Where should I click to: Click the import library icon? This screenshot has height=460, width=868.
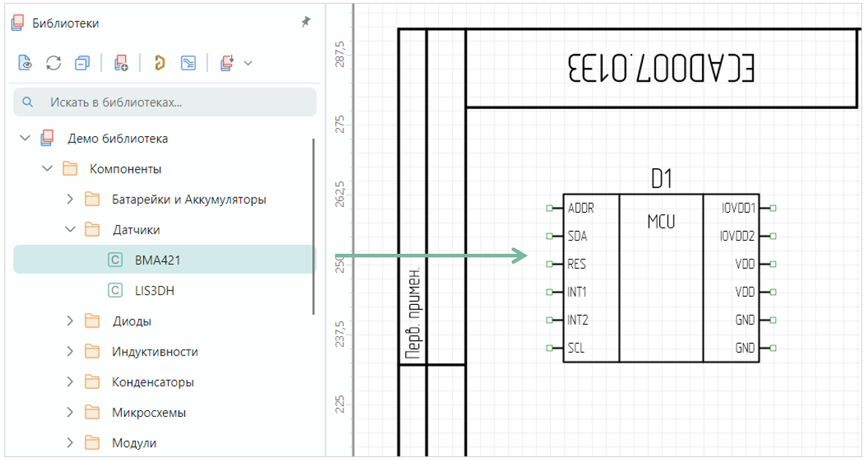pyautogui.click(x=226, y=63)
